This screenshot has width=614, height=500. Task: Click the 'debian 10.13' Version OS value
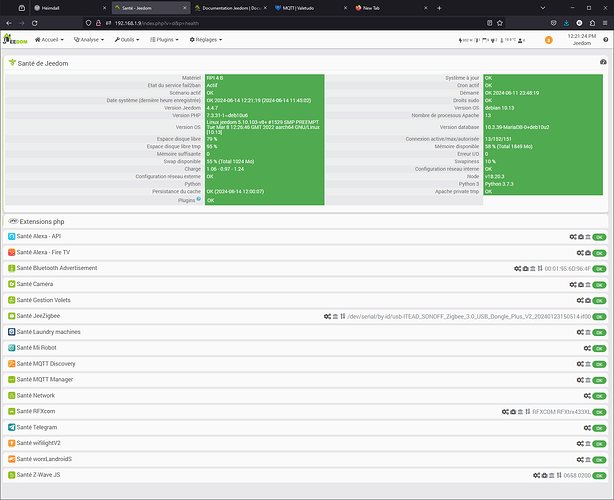[x=499, y=108]
